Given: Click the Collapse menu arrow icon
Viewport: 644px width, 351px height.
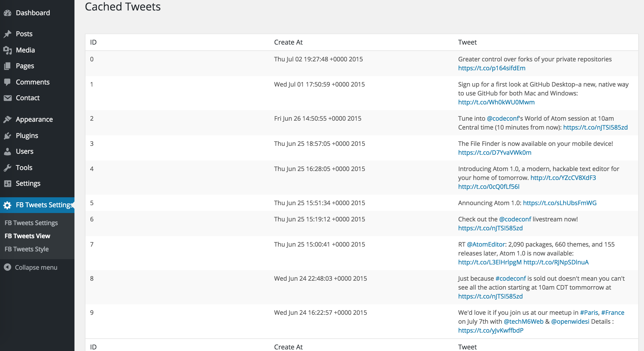Looking at the screenshot, I should [8, 267].
